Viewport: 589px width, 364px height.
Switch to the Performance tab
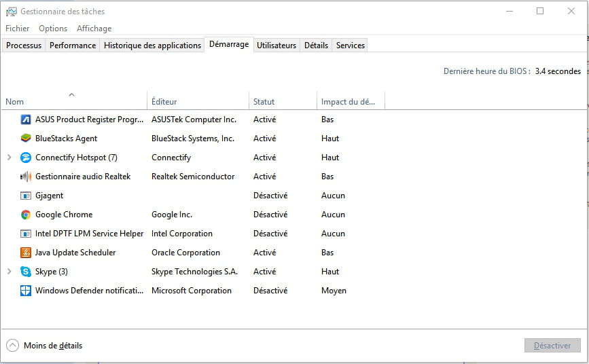73,45
